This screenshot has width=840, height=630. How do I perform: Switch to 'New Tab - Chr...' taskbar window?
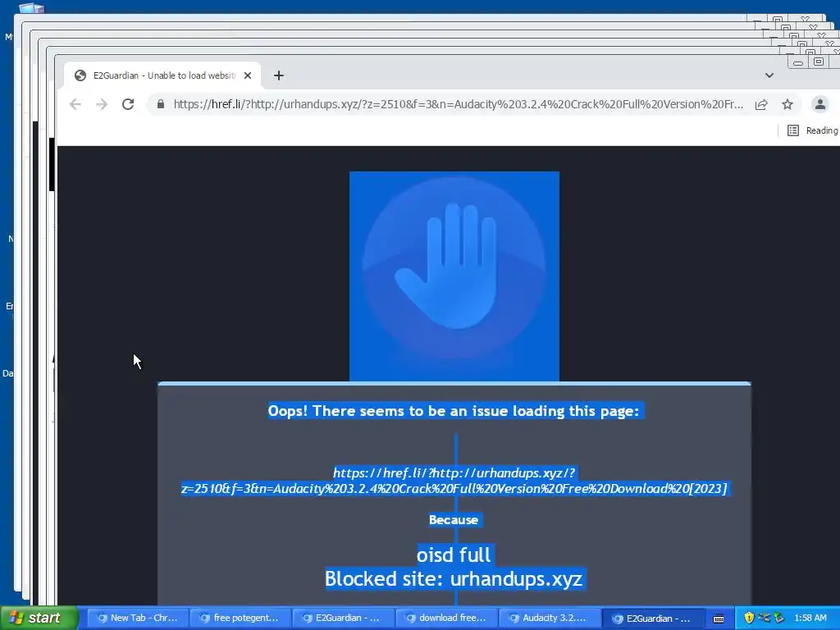click(138, 618)
